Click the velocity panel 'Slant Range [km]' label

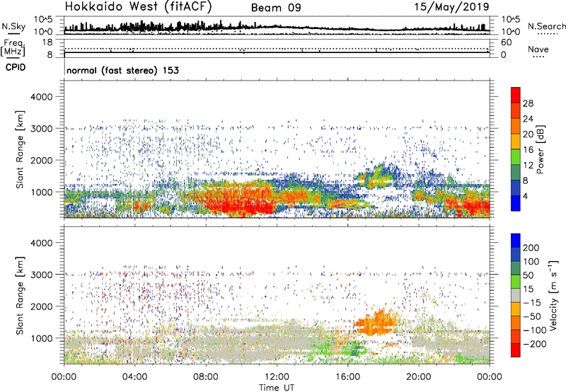point(20,296)
